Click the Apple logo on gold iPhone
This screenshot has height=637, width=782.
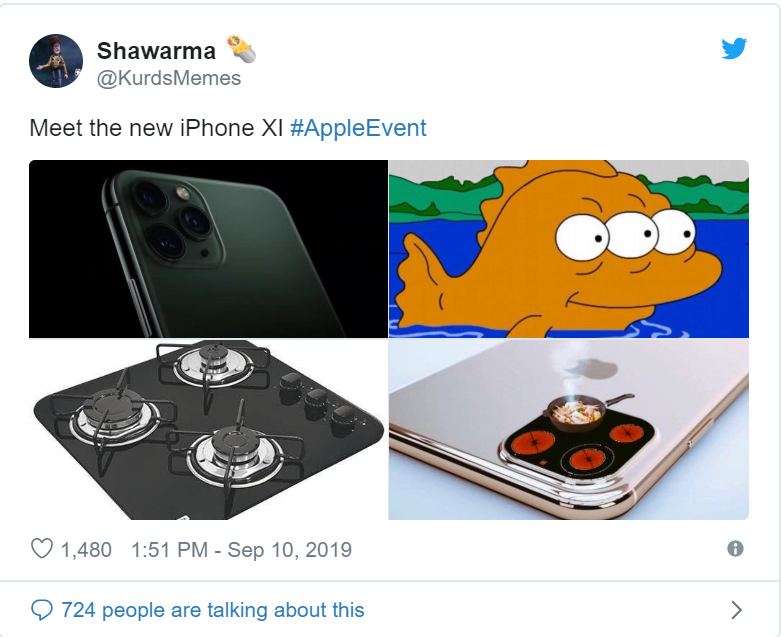(x=597, y=368)
